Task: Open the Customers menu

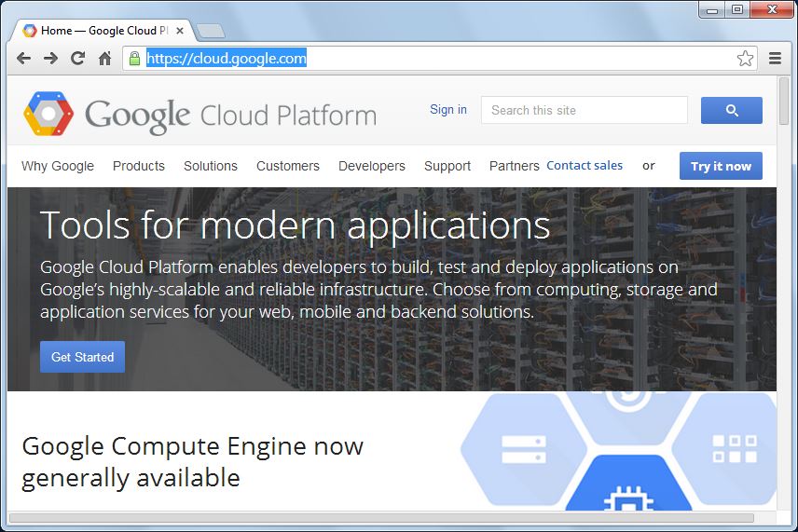Action: [x=288, y=167]
